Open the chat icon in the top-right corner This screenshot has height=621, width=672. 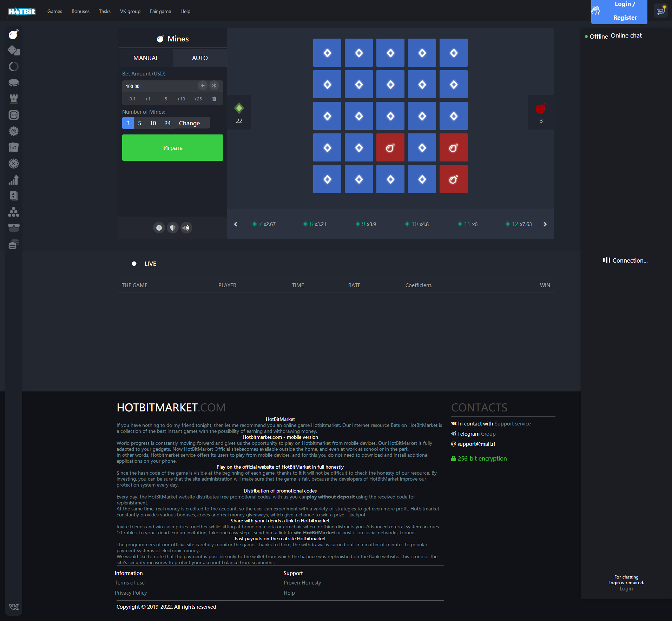pyautogui.click(x=660, y=11)
